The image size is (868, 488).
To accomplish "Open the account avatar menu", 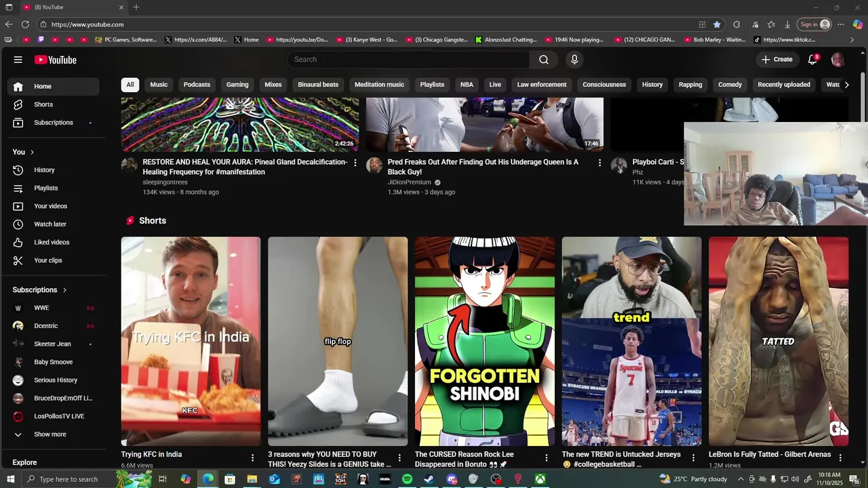I will 837,60.
